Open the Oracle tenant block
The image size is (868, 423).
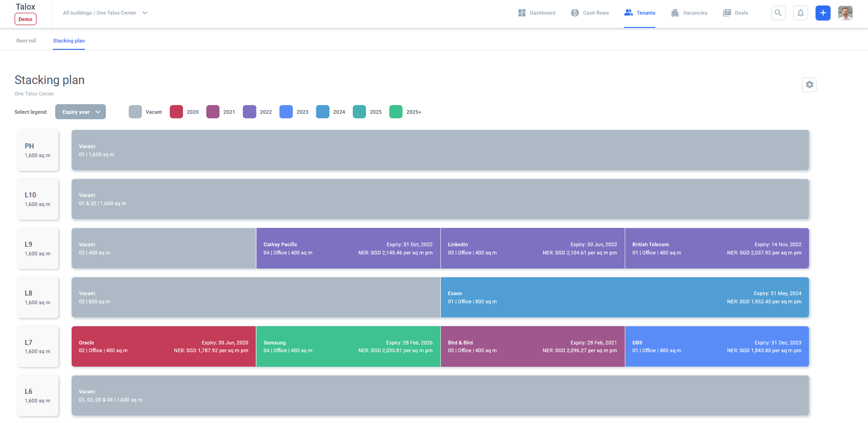(164, 347)
